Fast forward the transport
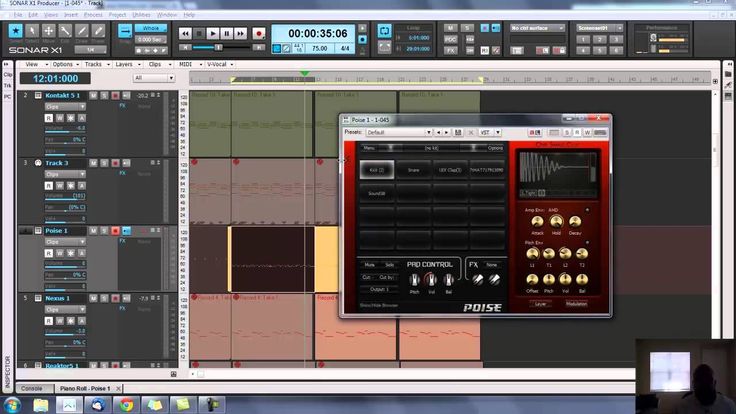The image size is (736, 414). click(x=240, y=33)
